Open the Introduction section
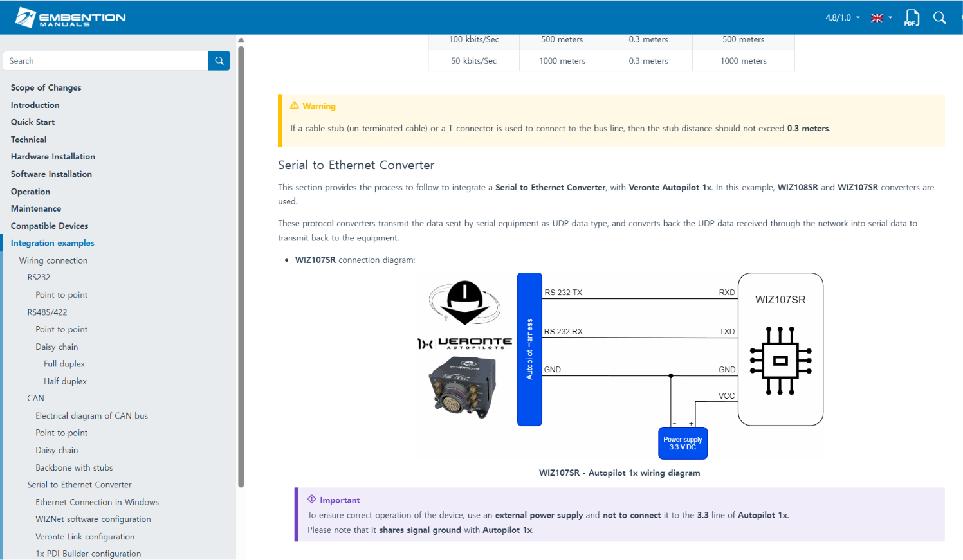 [x=35, y=105]
